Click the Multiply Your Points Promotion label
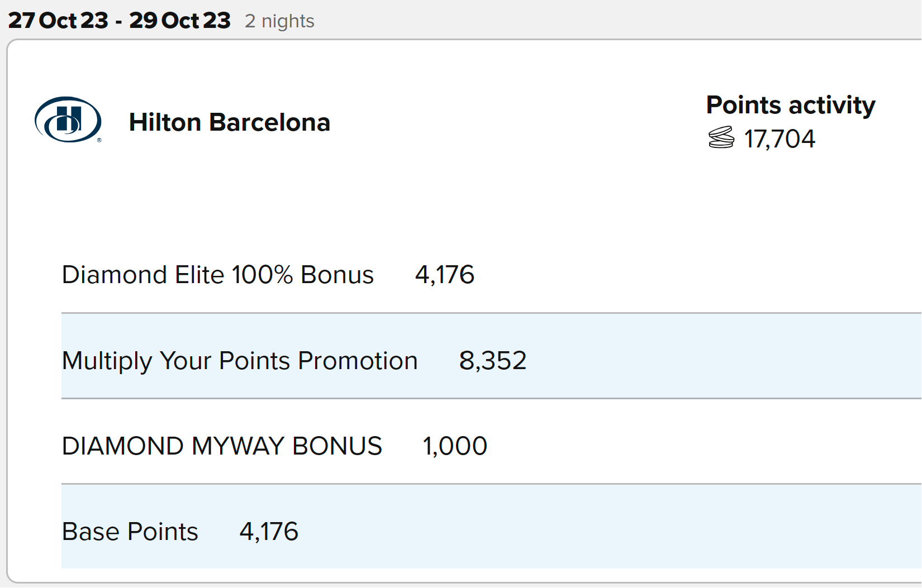 click(240, 361)
